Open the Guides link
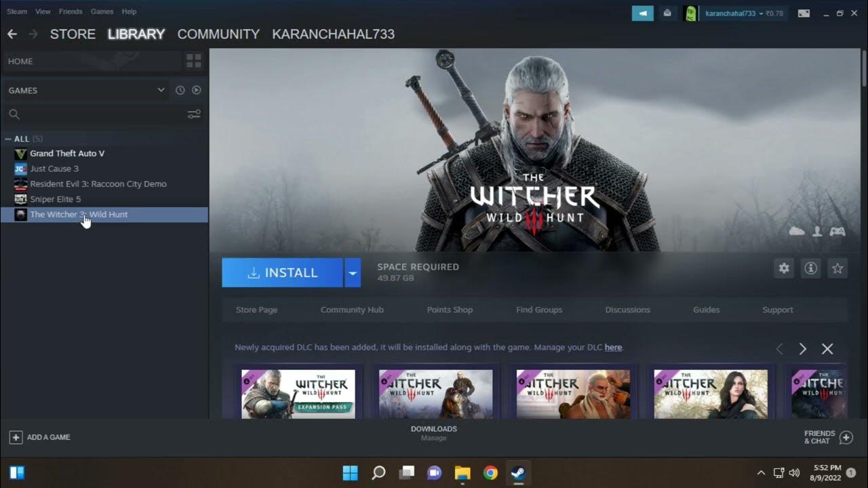This screenshot has width=868, height=488. tap(706, 310)
